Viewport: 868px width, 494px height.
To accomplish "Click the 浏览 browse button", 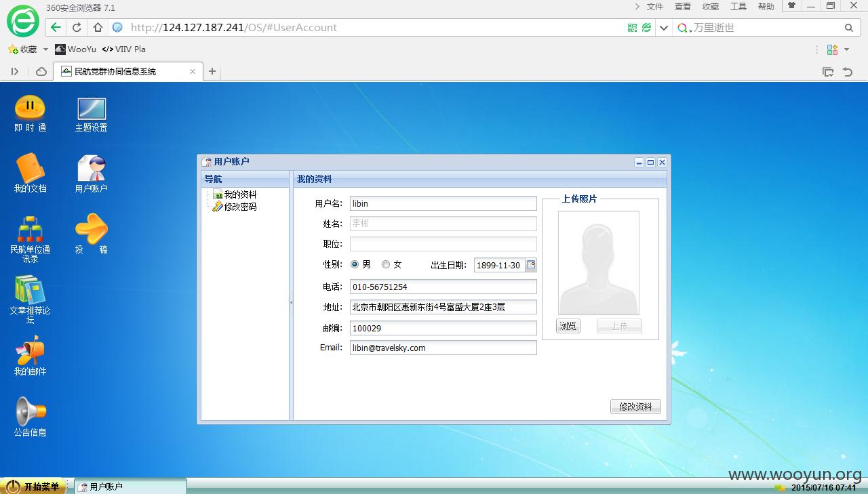I will tap(568, 326).
